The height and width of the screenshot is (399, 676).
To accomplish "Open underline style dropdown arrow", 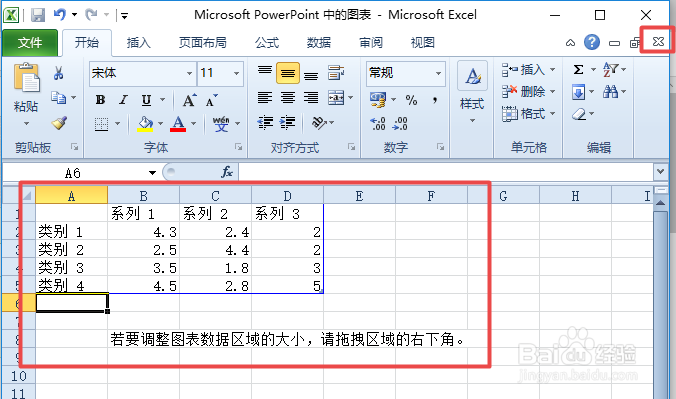I will click(x=163, y=100).
